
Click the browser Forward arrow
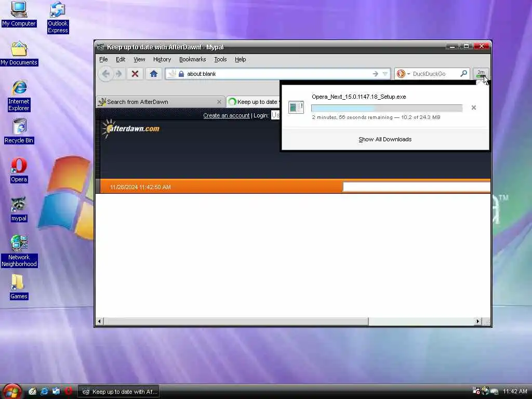[118, 74]
